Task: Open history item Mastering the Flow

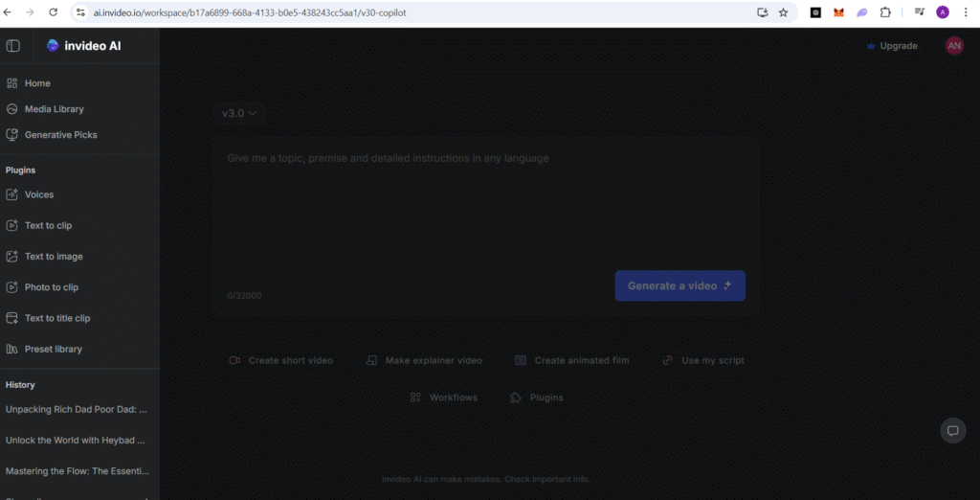Action: click(x=78, y=470)
